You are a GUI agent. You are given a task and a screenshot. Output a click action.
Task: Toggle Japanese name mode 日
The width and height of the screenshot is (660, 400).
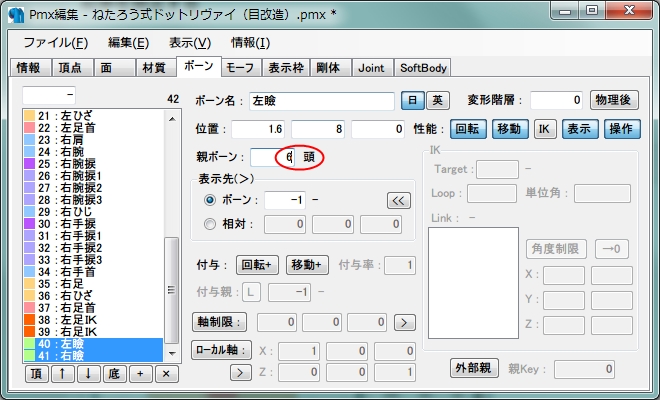[412, 100]
